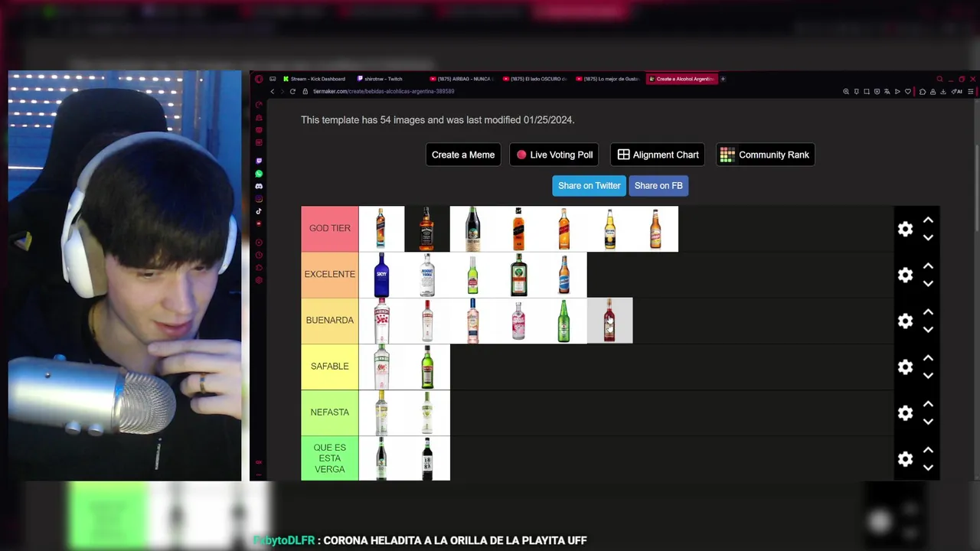
Task: Click the Create a Meme button
Action: click(463, 155)
